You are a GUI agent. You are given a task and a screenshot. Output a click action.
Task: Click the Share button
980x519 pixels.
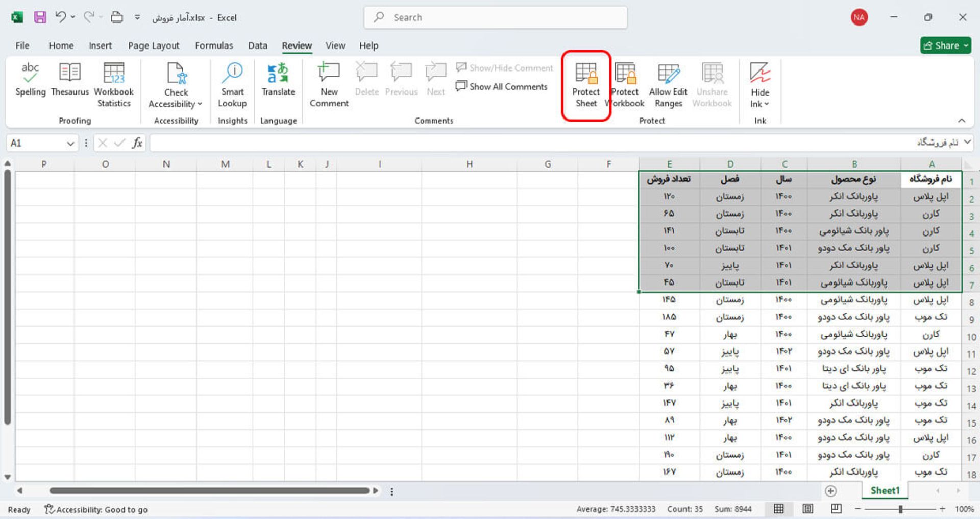tap(945, 45)
